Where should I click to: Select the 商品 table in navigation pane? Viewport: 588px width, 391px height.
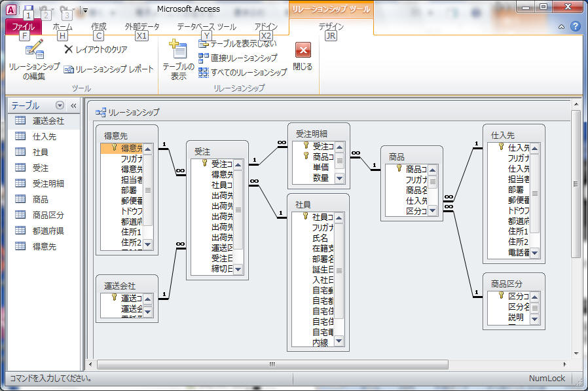[44, 200]
